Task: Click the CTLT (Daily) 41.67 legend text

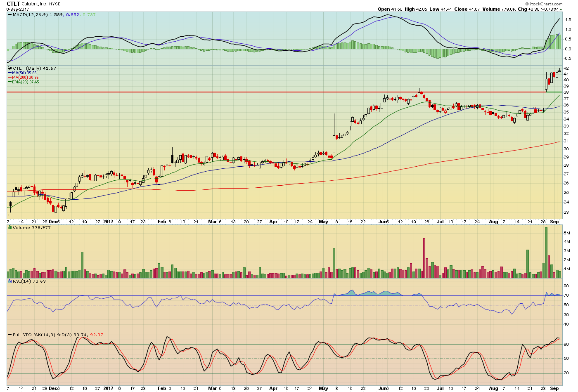Action: tap(34, 68)
